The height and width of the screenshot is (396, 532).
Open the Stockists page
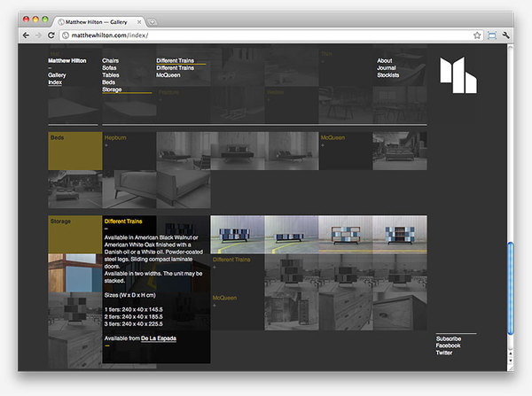(x=388, y=75)
